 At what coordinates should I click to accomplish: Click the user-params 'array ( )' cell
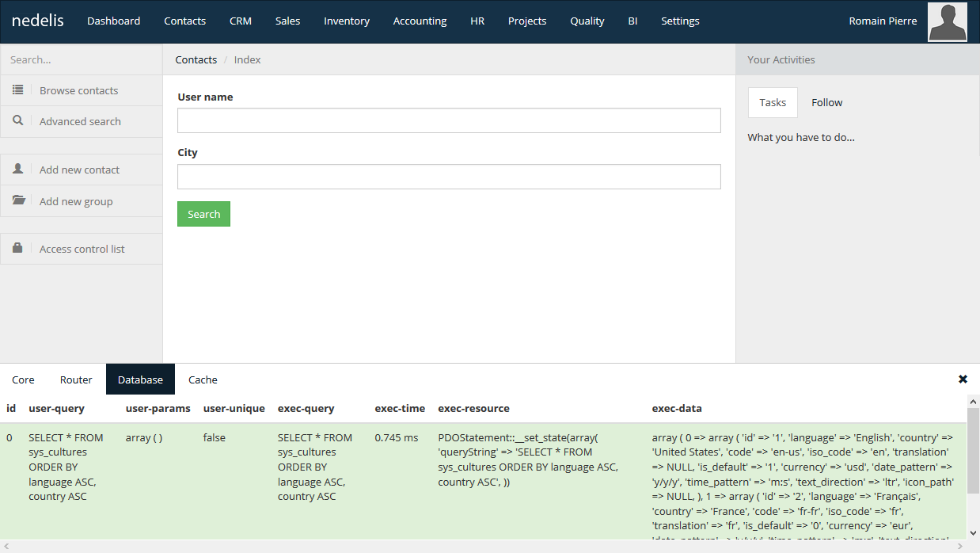click(144, 437)
